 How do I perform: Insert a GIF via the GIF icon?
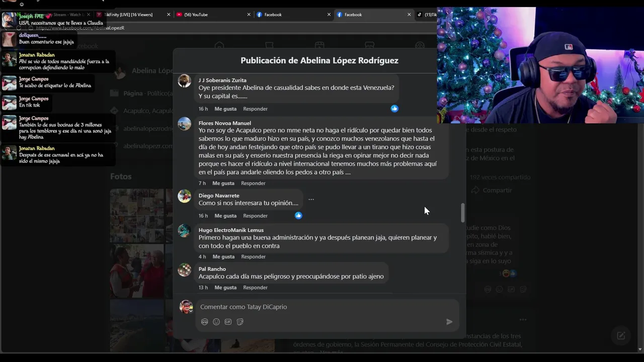pos(228,322)
